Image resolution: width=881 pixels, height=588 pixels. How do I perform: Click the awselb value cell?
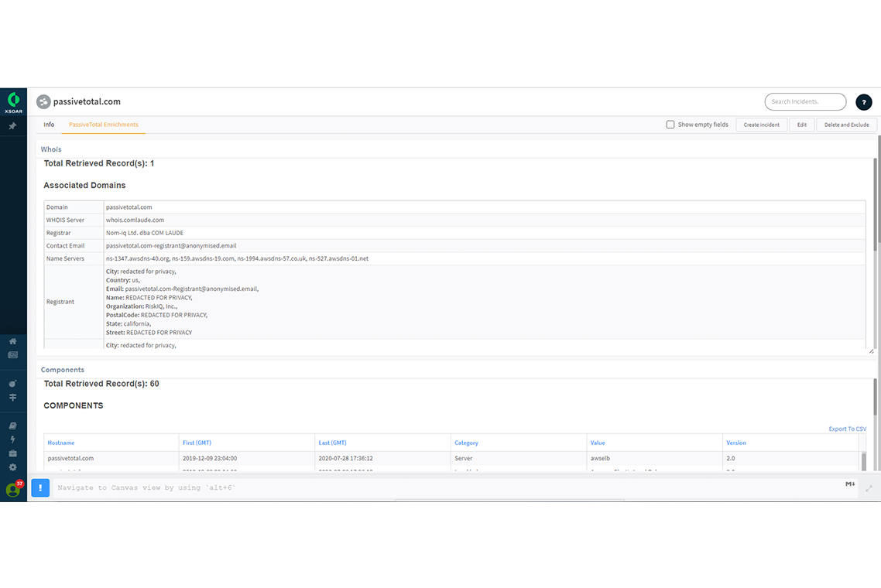point(600,458)
